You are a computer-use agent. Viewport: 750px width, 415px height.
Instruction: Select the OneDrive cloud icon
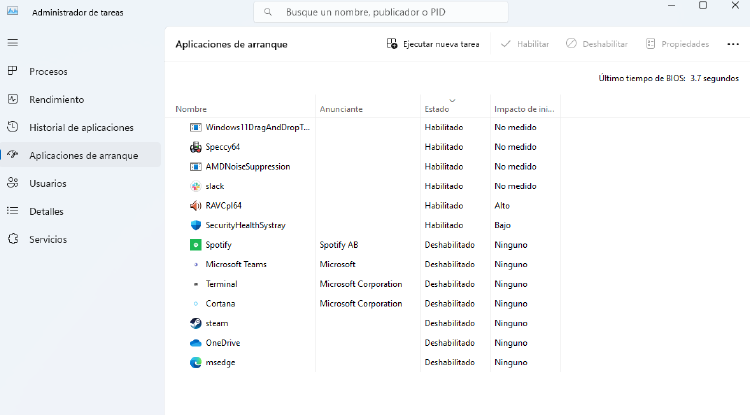coord(195,342)
